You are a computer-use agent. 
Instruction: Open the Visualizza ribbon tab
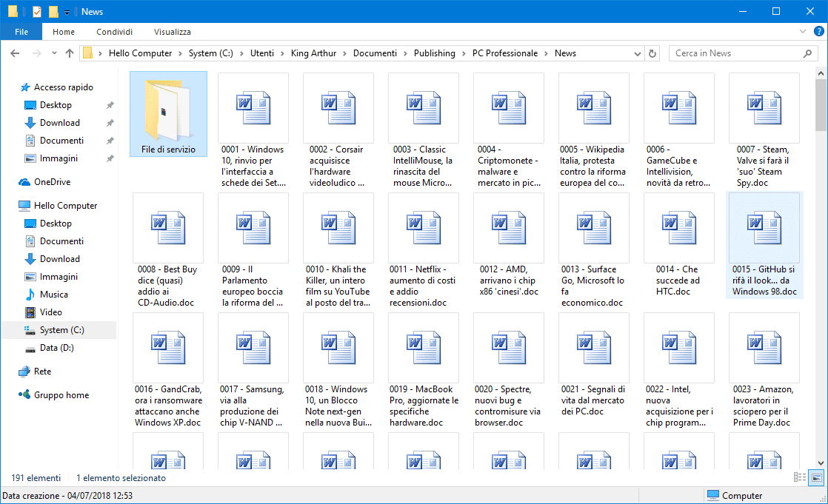click(x=172, y=32)
